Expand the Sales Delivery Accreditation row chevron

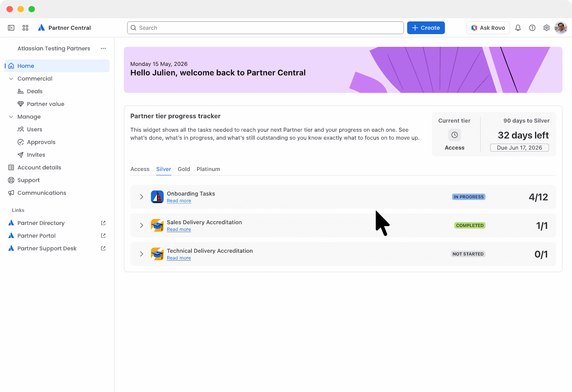click(x=141, y=225)
